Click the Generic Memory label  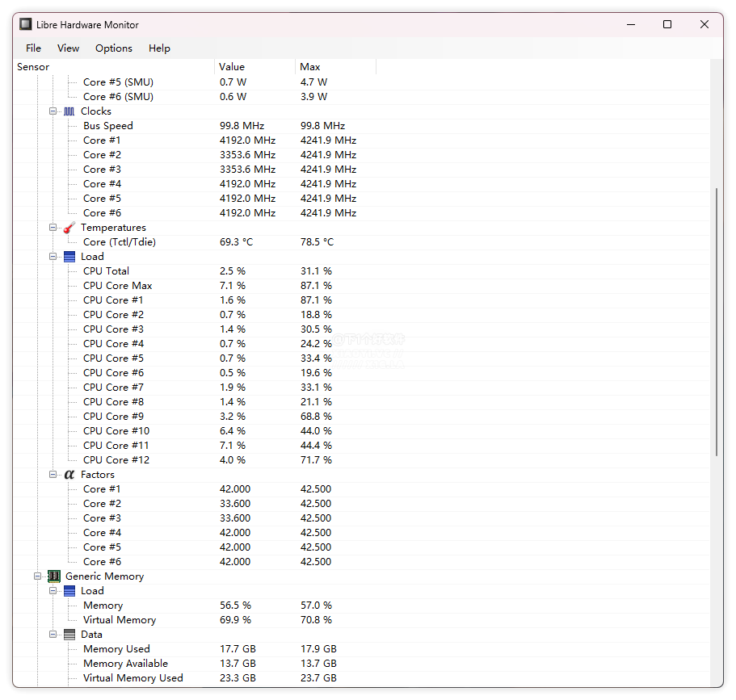click(x=104, y=576)
